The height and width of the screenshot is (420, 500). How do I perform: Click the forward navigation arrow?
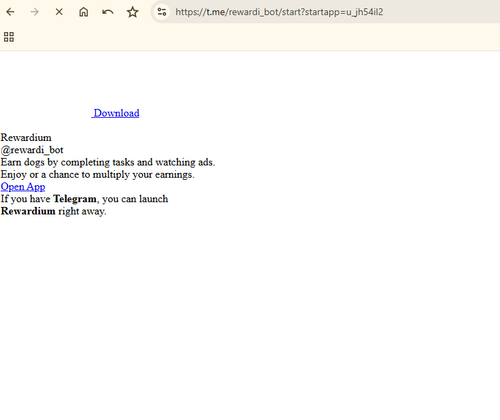pos(34,12)
